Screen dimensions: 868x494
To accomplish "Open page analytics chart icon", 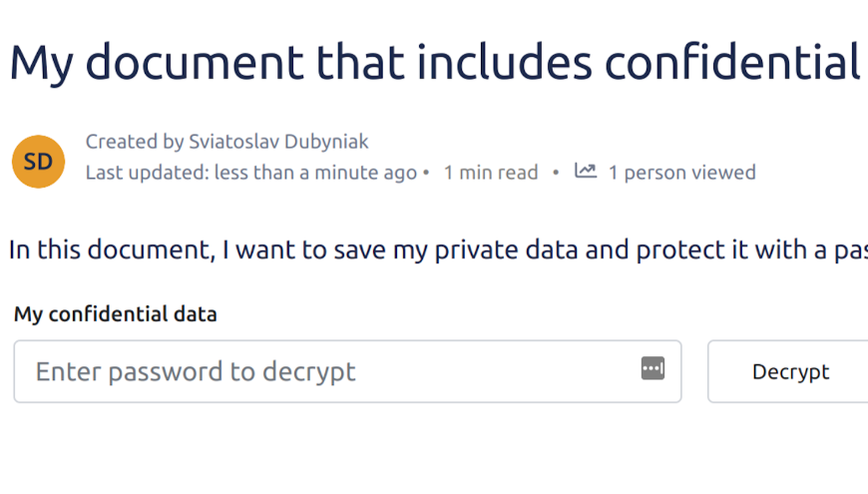I will coord(586,172).
